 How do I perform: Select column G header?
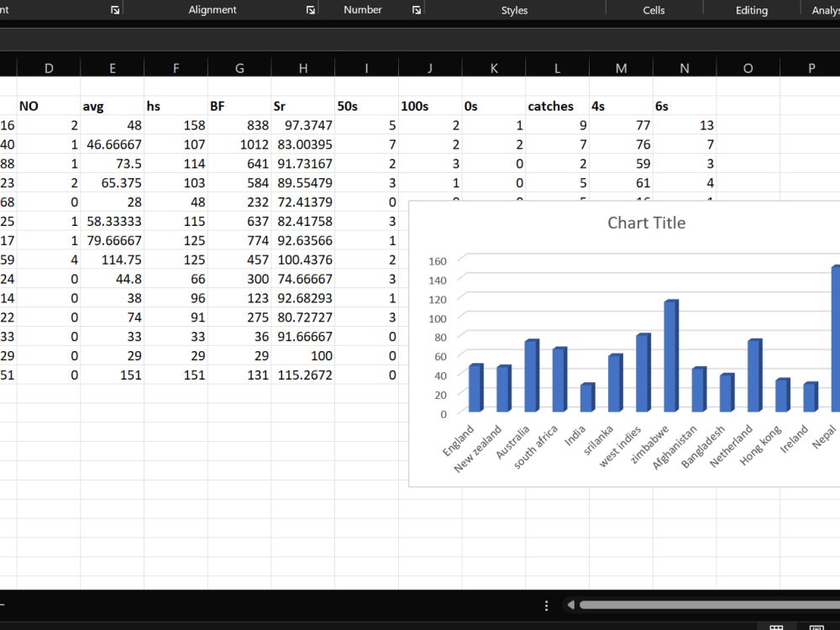(x=239, y=68)
